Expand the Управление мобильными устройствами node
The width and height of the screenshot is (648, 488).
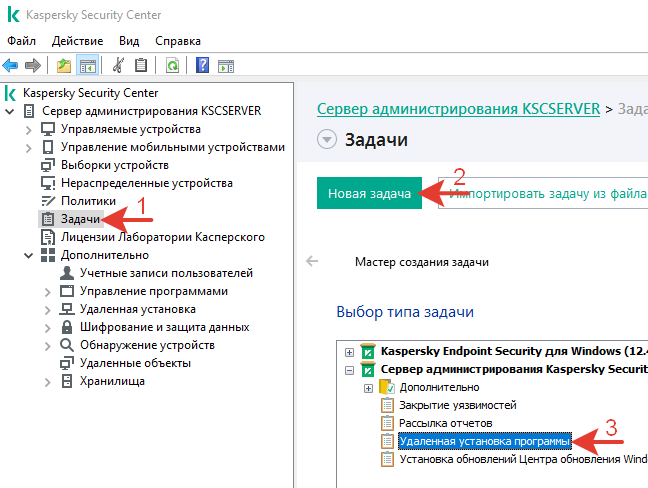(x=29, y=148)
